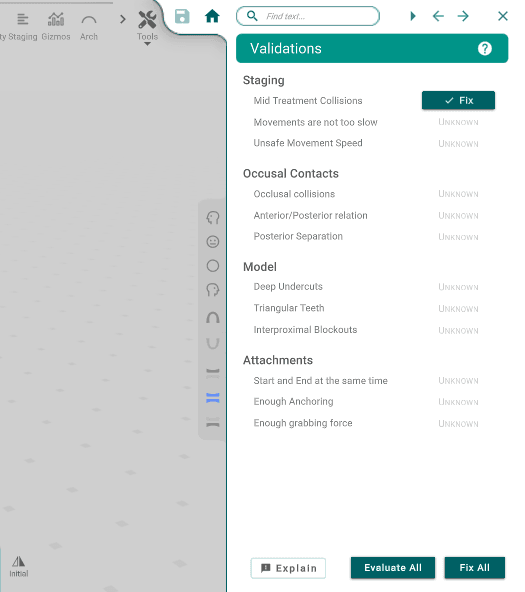The height and width of the screenshot is (592, 525).
Task: Click Unknown status for Unsafe Movement Speed
Action: [x=458, y=144]
